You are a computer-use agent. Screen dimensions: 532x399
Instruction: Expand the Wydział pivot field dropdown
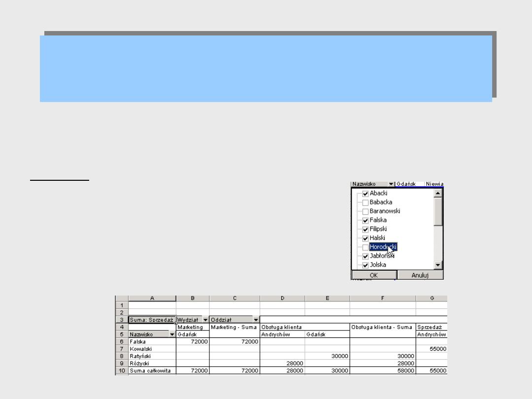click(x=205, y=320)
